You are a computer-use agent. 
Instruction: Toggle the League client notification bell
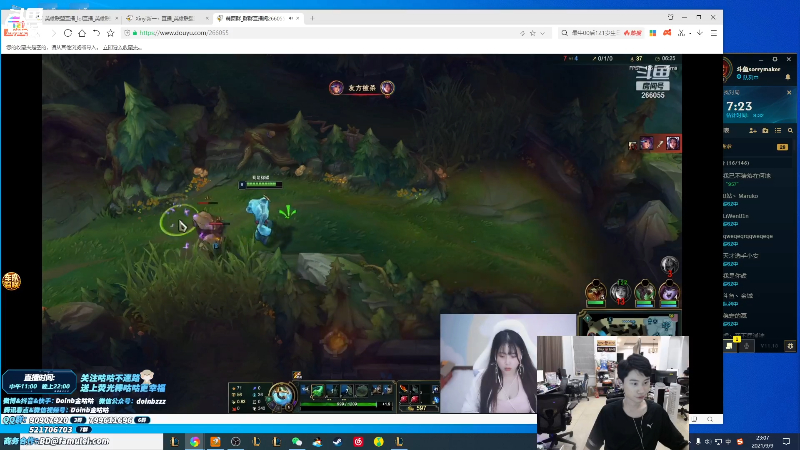(788, 77)
